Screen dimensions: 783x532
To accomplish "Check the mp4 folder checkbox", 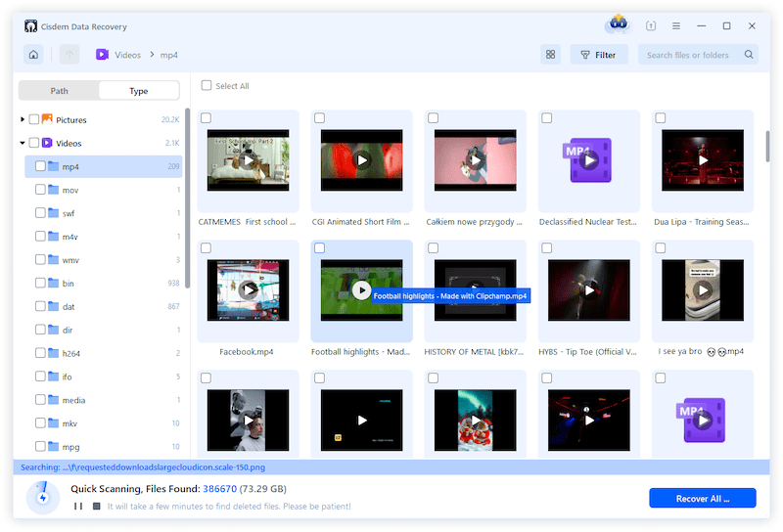I will click(x=40, y=166).
